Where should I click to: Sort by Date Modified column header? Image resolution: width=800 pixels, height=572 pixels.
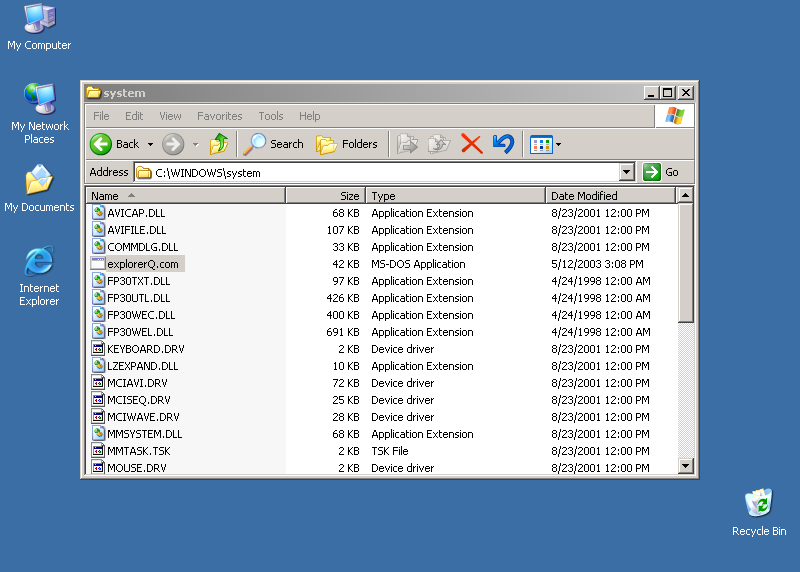pos(610,195)
